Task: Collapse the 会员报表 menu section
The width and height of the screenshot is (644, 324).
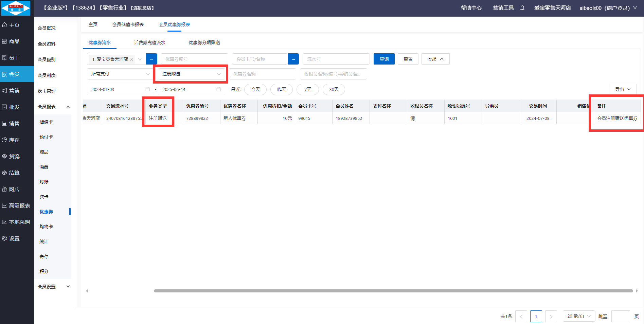Action: 68,107
